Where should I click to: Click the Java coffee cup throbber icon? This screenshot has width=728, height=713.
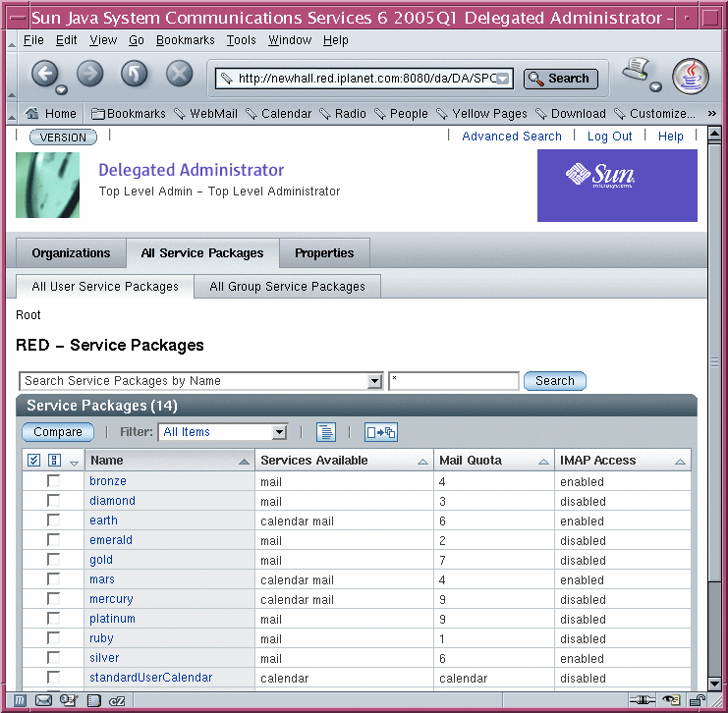[691, 77]
